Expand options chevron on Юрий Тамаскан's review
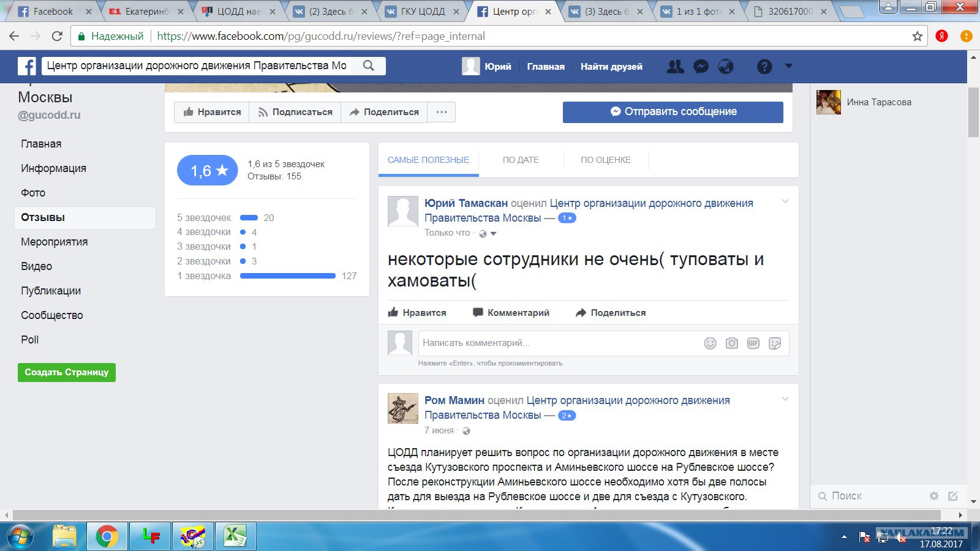This screenshot has height=551, width=980. click(785, 201)
